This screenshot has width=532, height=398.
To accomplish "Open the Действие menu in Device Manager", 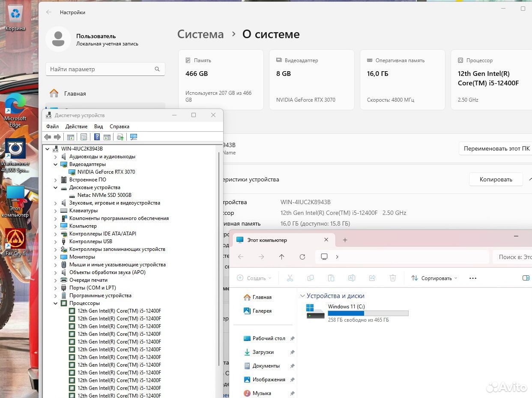I will pyautogui.click(x=76, y=127).
